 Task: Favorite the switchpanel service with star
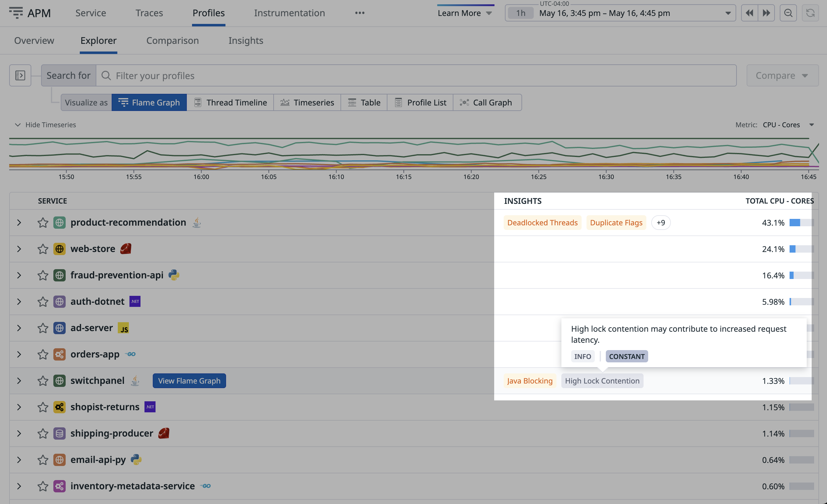[x=43, y=381]
